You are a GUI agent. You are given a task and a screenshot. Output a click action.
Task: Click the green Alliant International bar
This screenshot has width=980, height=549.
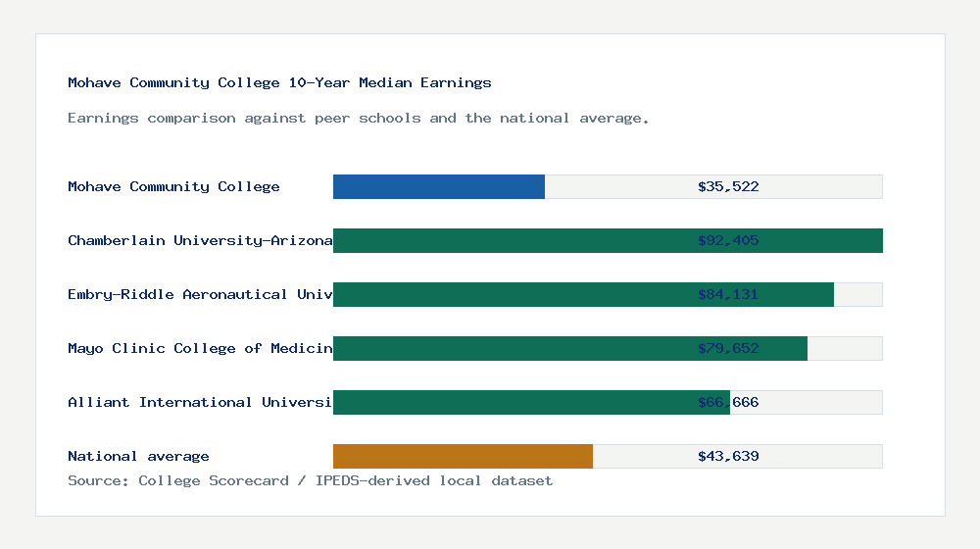tap(531, 403)
